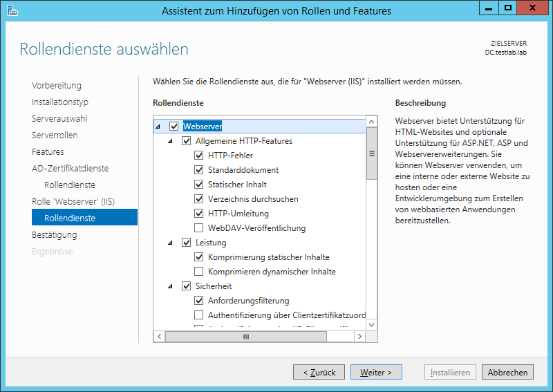Screen dimensions: 553x392
Task: Collapse Allgemeine HTTP-Features node
Action: 170,141
